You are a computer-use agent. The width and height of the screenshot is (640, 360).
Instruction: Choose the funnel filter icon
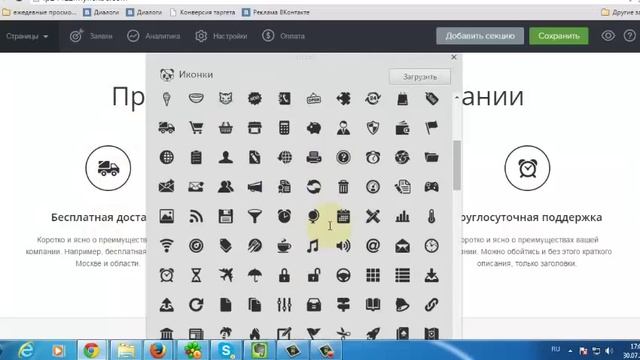(x=255, y=217)
